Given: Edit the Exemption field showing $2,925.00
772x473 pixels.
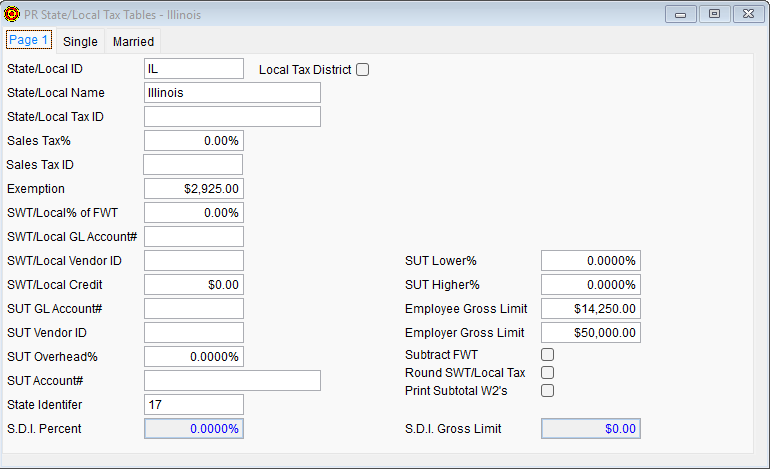Looking at the screenshot, I should (x=194, y=189).
